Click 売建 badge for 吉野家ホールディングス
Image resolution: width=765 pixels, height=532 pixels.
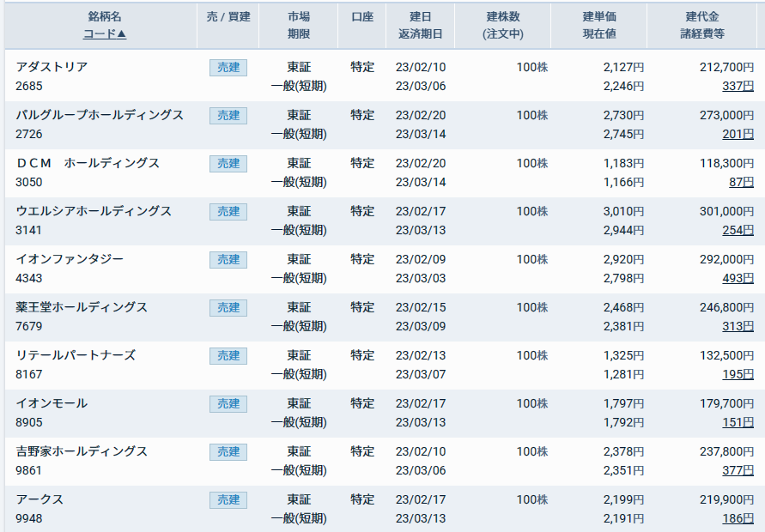228,451
